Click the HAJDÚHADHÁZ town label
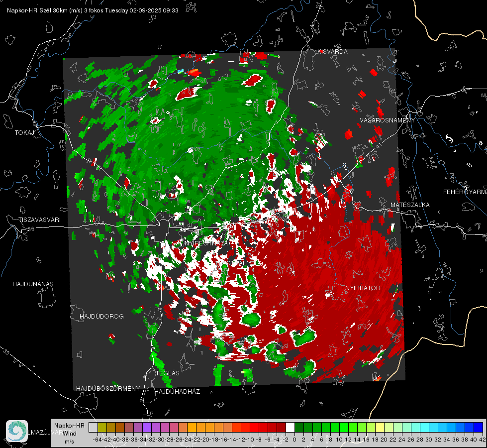This screenshot has height=448, width=487. 177,392
